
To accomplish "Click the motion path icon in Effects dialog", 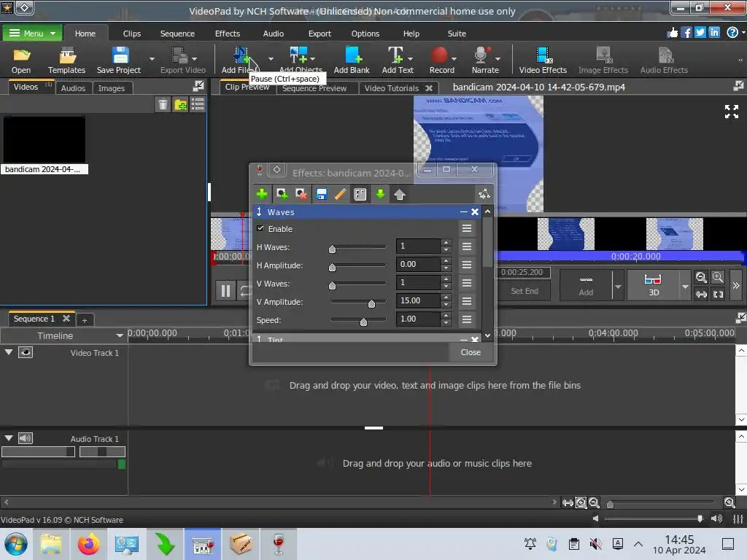I will tap(484, 194).
